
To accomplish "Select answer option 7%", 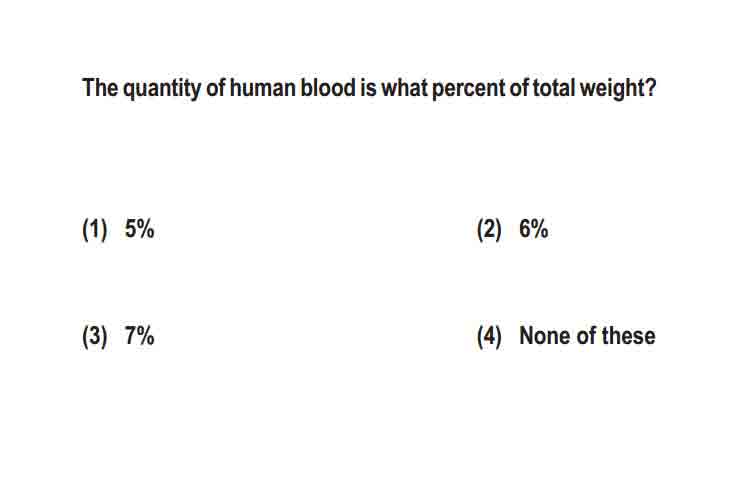I will pyautogui.click(x=139, y=335).
